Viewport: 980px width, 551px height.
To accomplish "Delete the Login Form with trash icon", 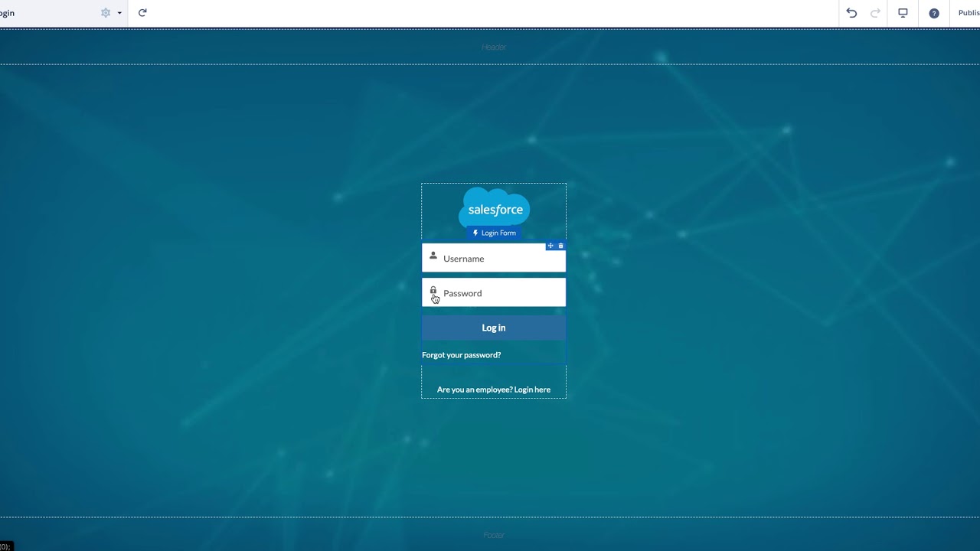I will click(x=560, y=246).
